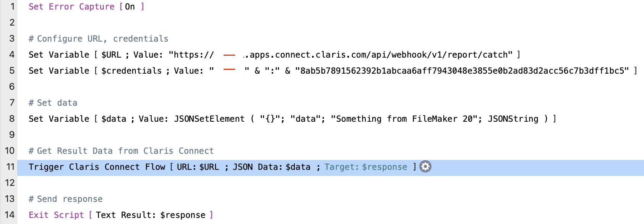Viewport: 644px width, 224px height.
Task: Select the Exit Script step
Action: (56, 215)
